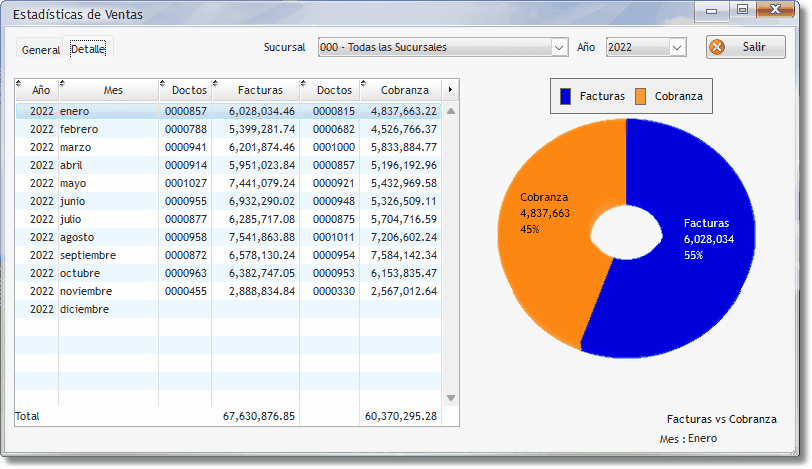Click the orange X icon on Salir
The image size is (812, 469).
[717, 47]
